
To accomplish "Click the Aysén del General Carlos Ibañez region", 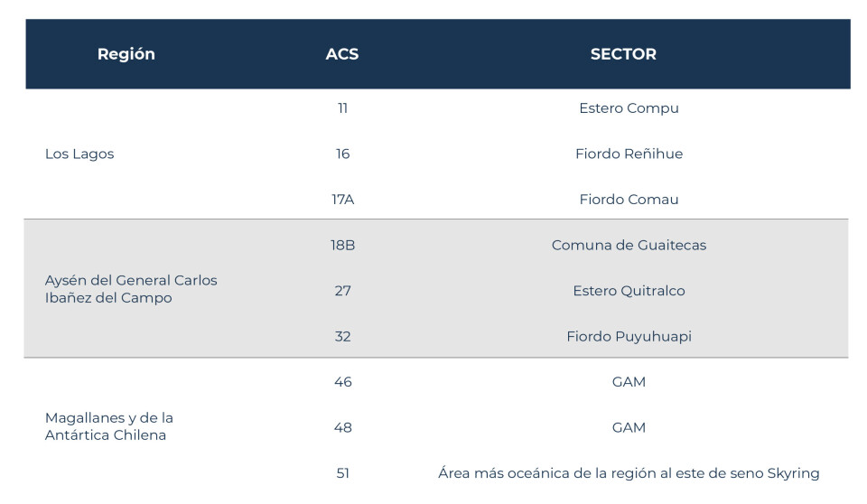I will point(131,289).
